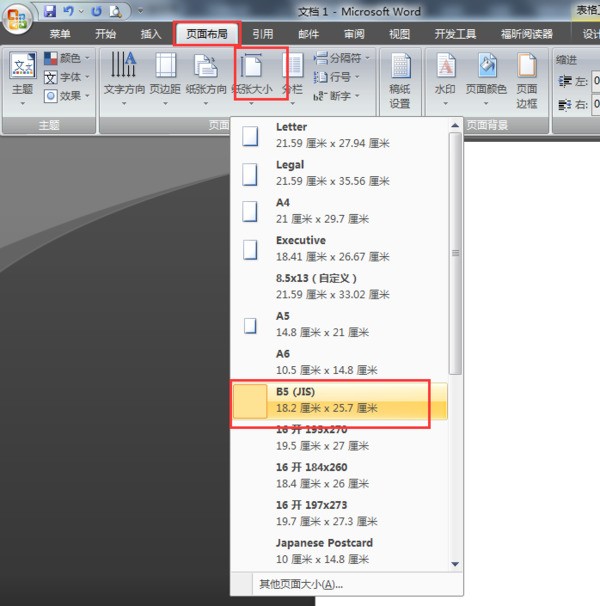Click the Office button logo

17,19
